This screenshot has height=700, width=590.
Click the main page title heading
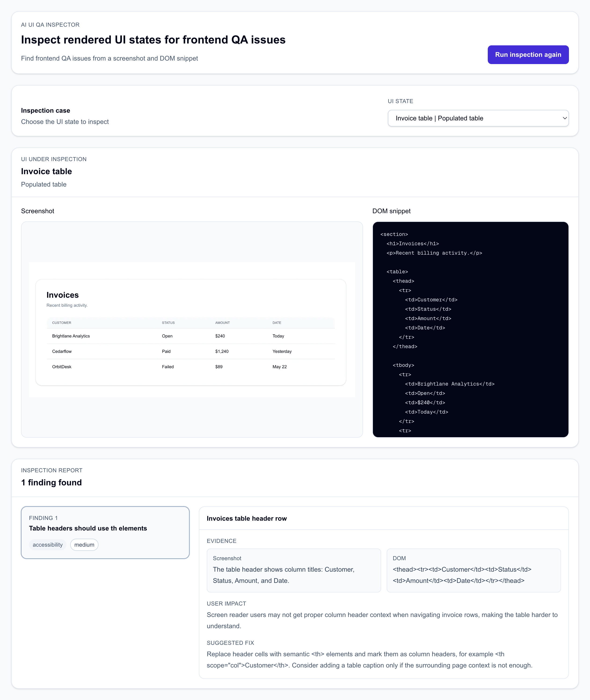[x=153, y=40]
